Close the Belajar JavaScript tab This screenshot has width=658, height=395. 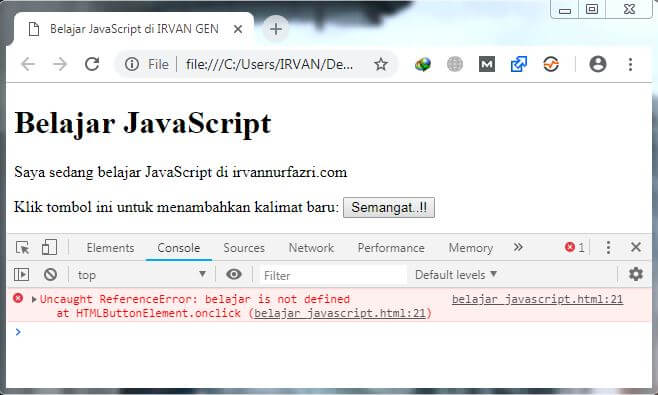pos(238,29)
